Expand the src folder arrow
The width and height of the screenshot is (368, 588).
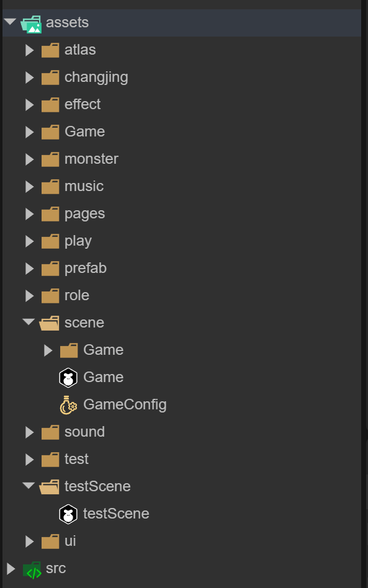click(11, 569)
